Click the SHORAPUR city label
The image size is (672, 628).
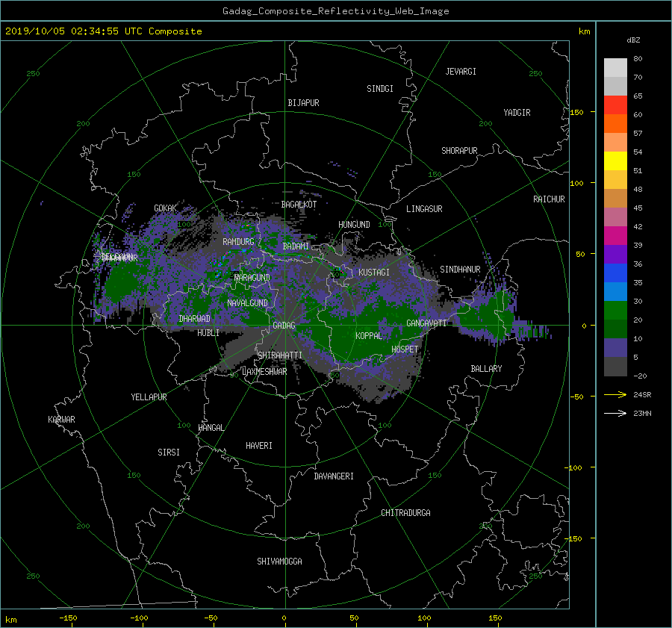459,150
